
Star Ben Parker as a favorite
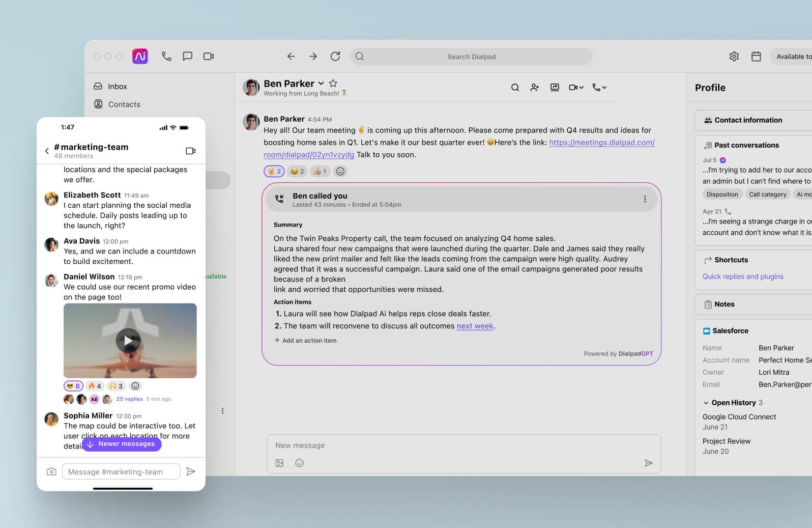pyautogui.click(x=333, y=84)
